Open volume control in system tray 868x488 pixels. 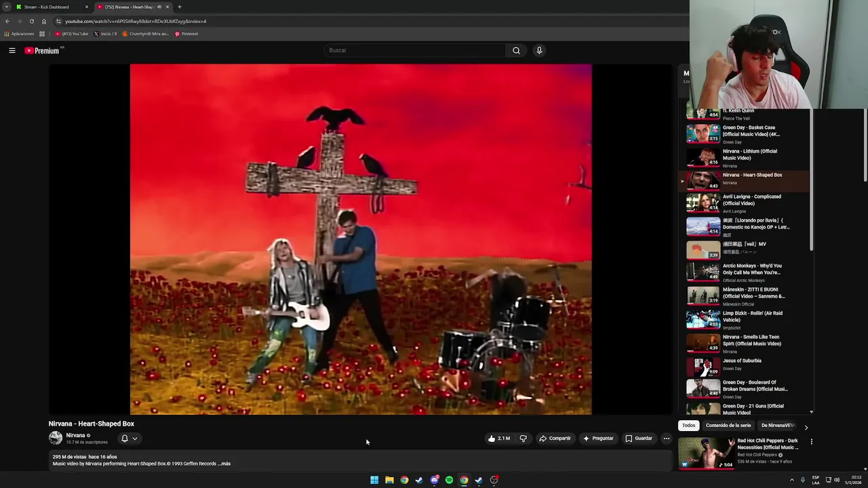[837, 480]
